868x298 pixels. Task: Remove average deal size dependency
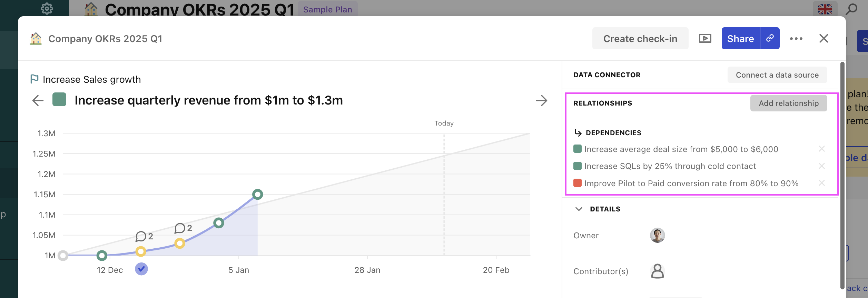[x=821, y=149]
